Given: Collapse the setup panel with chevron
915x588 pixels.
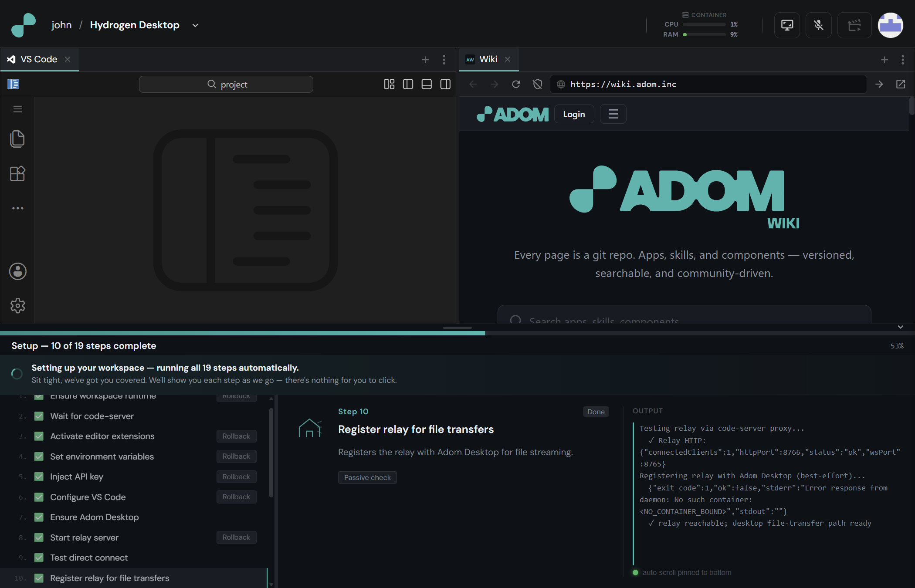Looking at the screenshot, I should click(901, 327).
